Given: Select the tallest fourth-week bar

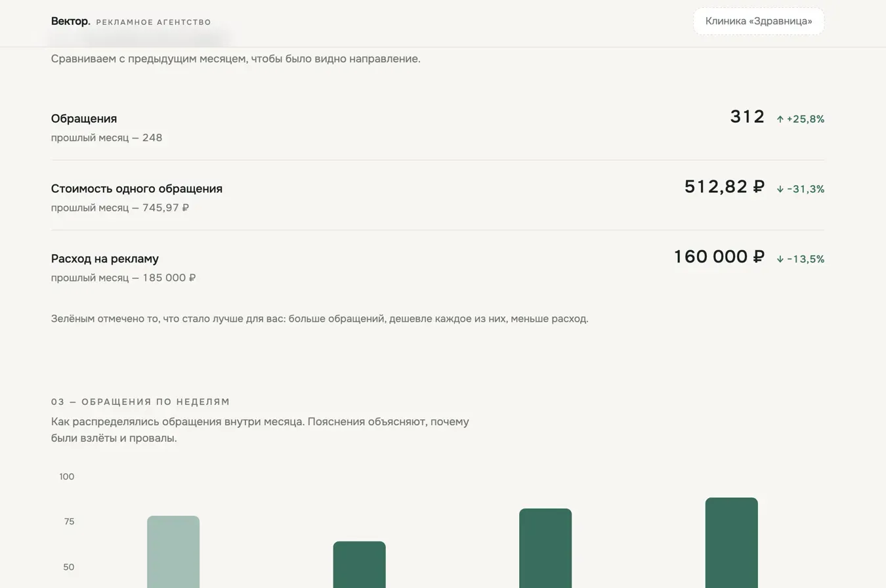Looking at the screenshot, I should click(732, 543).
